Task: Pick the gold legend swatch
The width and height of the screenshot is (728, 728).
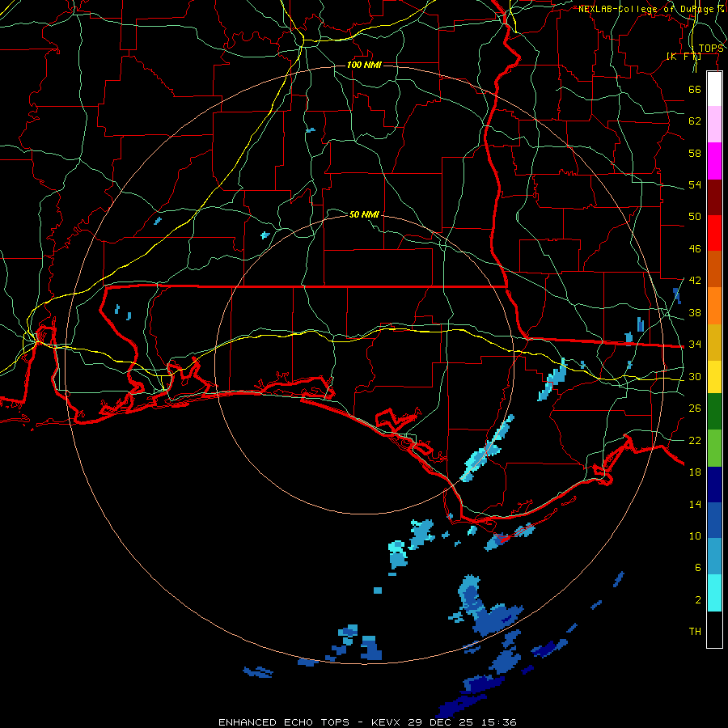Action: [x=714, y=343]
